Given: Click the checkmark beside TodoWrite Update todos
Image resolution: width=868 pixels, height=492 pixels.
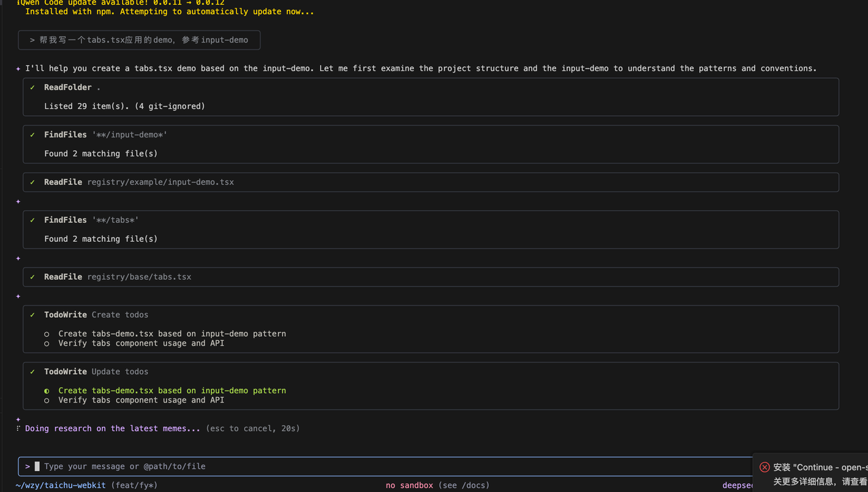Looking at the screenshot, I should [x=32, y=372].
